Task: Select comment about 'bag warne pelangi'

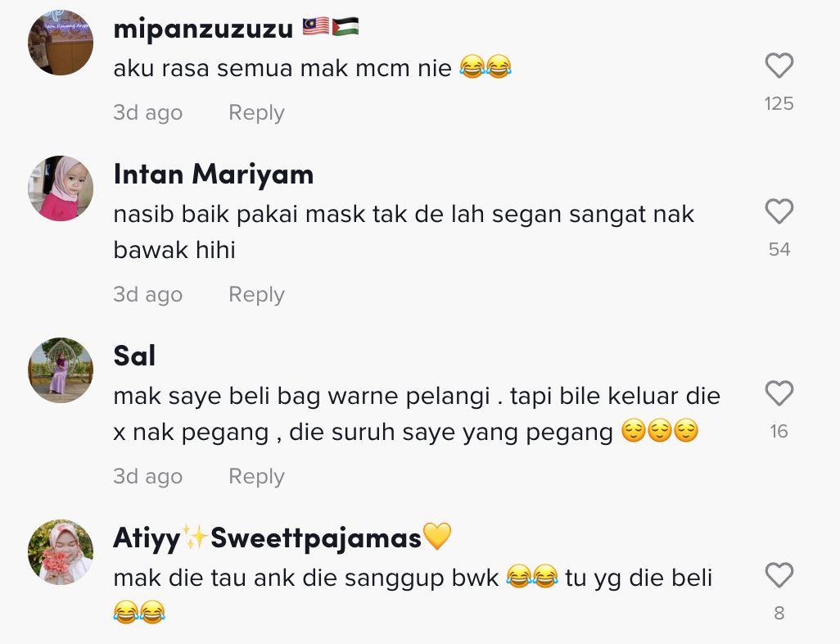Action: point(417,414)
